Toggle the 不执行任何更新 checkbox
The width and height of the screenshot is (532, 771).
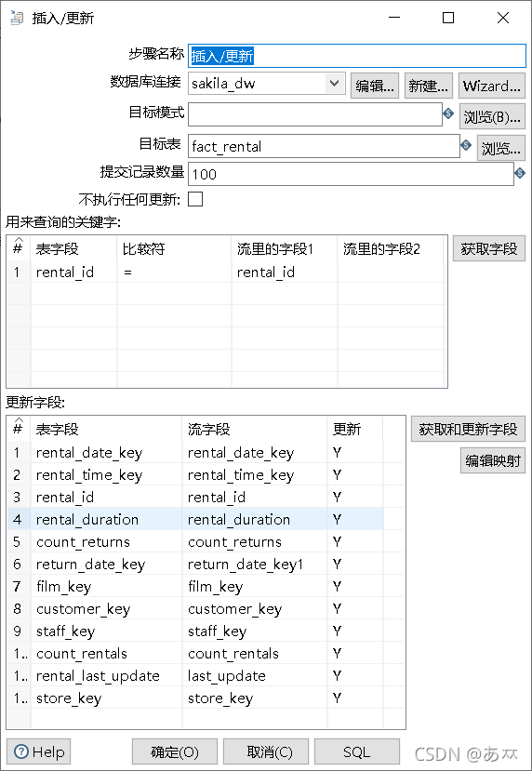[x=195, y=199]
